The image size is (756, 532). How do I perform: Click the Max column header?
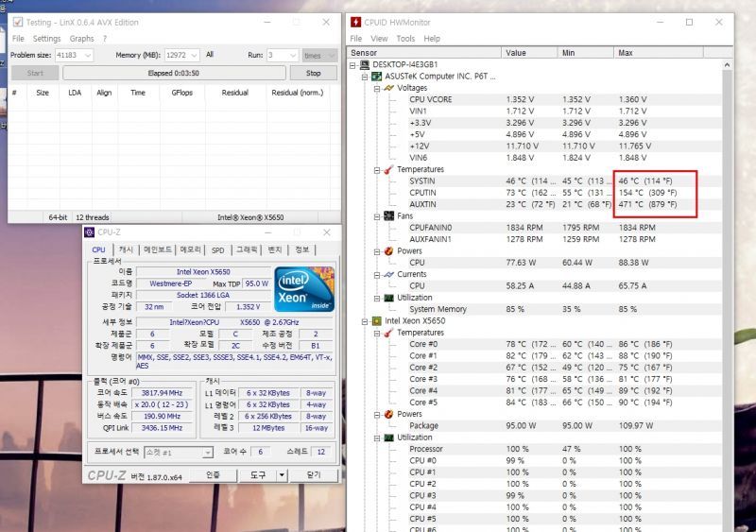(x=658, y=53)
